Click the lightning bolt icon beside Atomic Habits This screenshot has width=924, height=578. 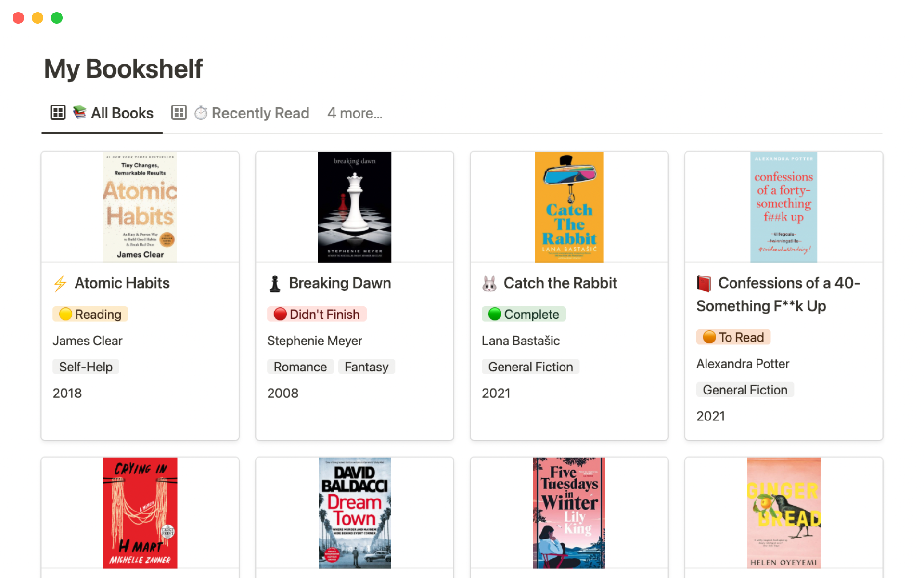pyautogui.click(x=60, y=284)
